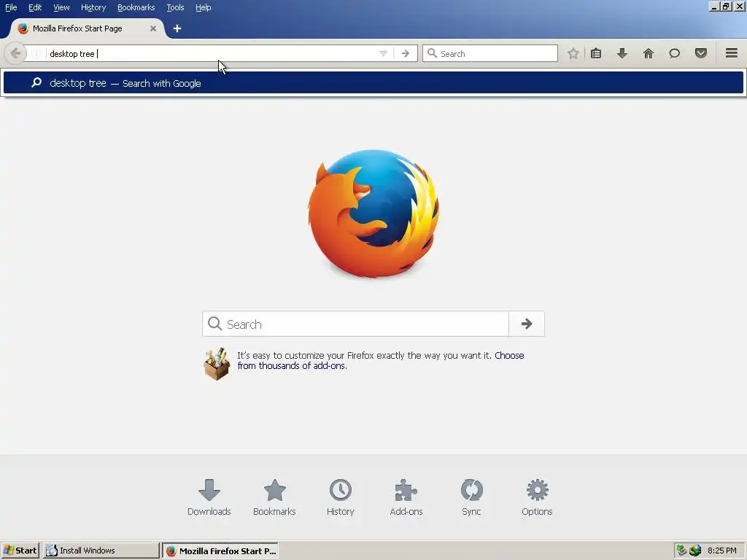Open the History menu in the menu bar
747x560 pixels.
pyautogui.click(x=93, y=7)
